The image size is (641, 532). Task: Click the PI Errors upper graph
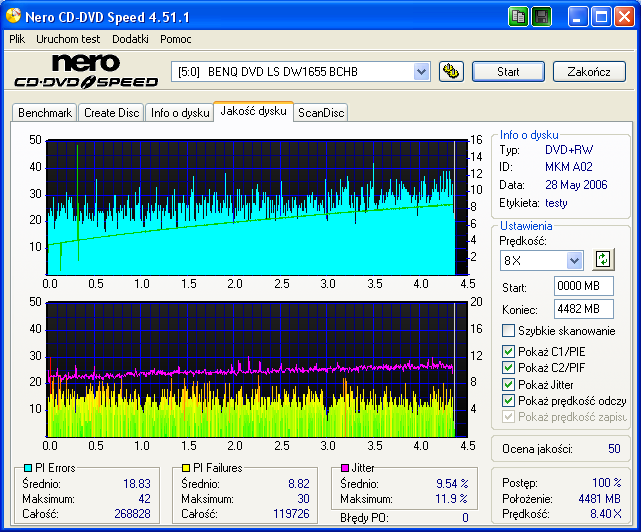(257, 208)
